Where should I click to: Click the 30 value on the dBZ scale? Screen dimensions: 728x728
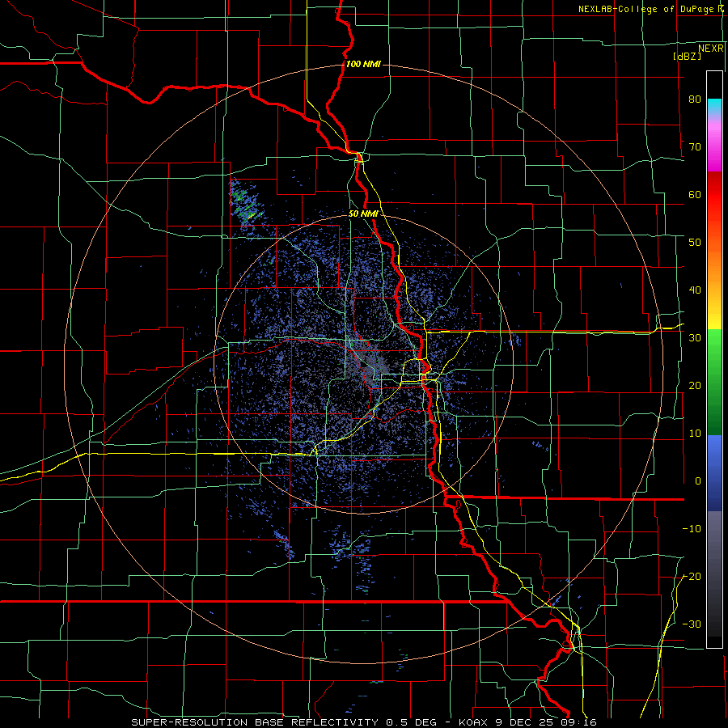[695, 337]
